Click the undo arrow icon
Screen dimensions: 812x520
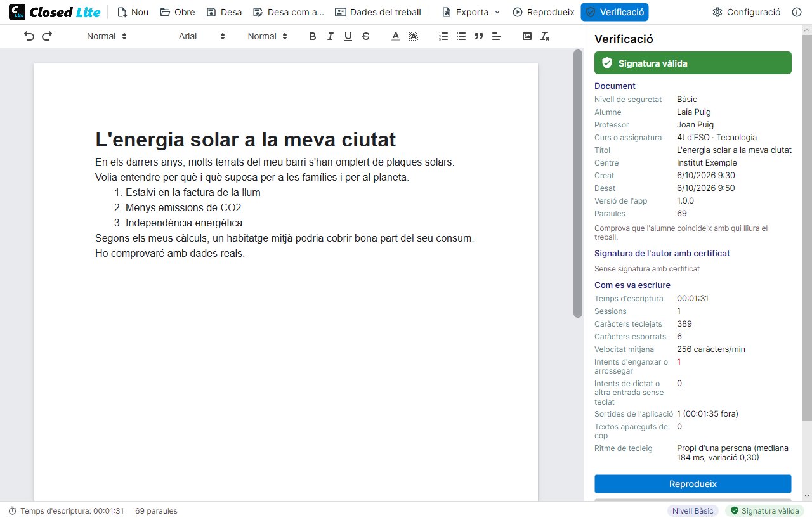29,36
